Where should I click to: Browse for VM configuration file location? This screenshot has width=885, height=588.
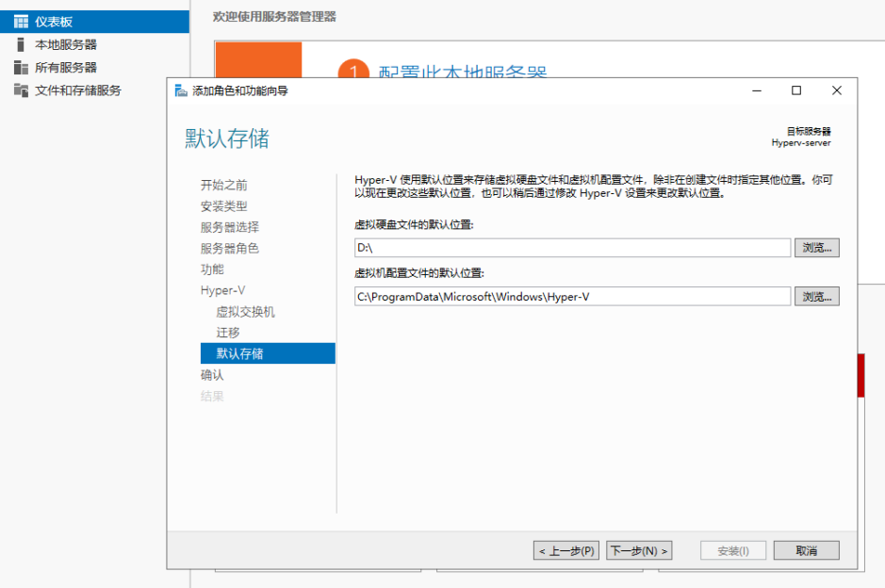click(817, 297)
